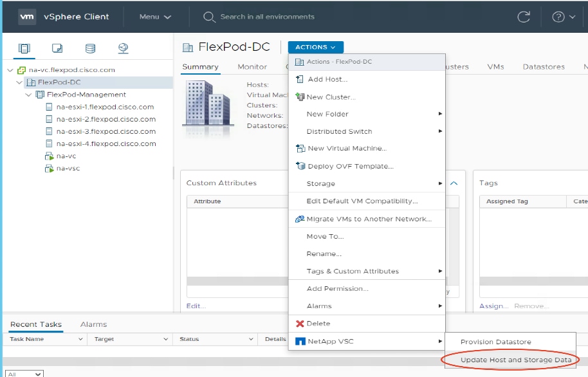Open Alarms submenu in Actions menu
This screenshot has width=588, height=377.
(367, 306)
